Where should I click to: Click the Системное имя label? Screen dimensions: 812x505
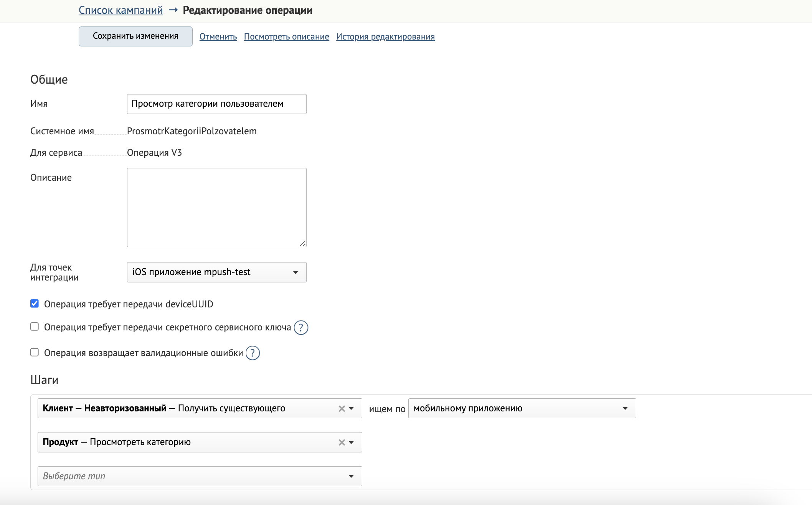(x=62, y=131)
